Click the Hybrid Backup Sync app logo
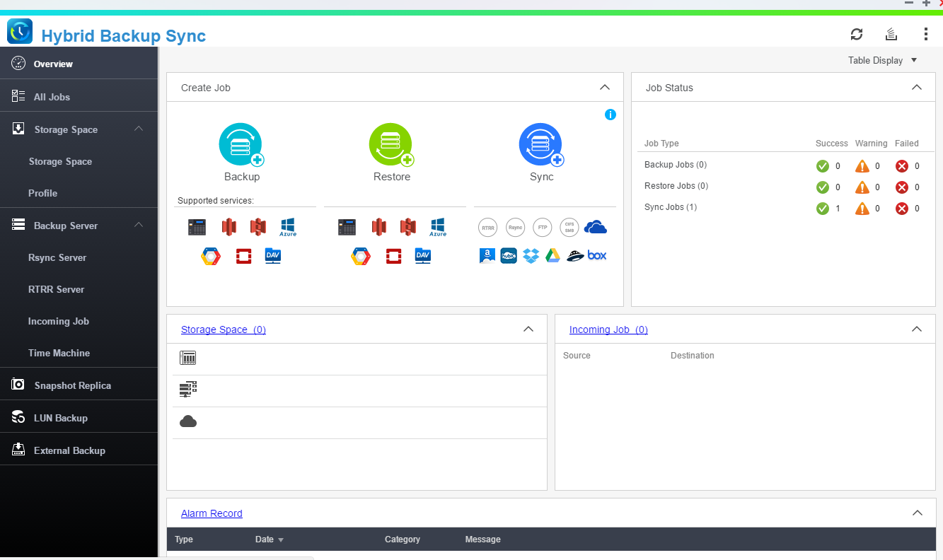This screenshot has height=560, width=943. click(20, 32)
